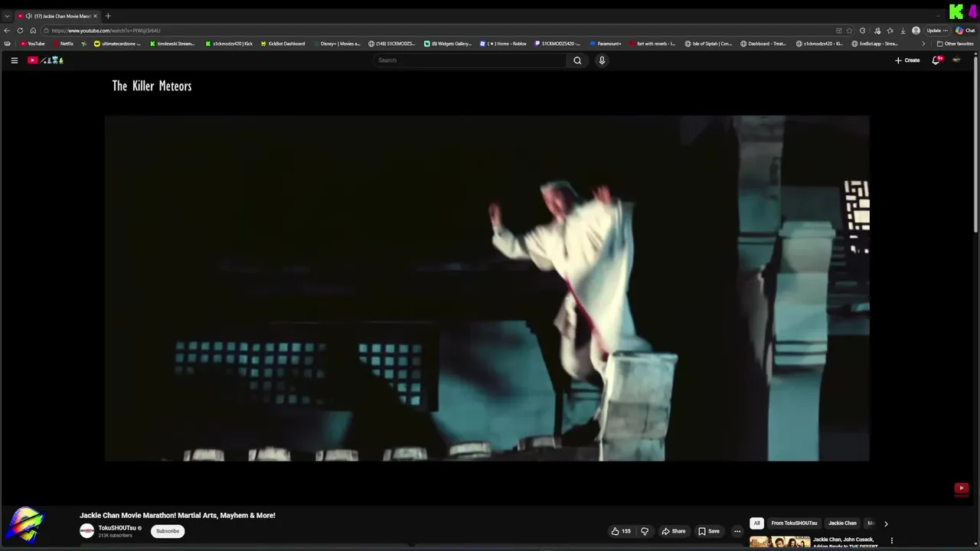This screenshot has height=551, width=980.
Task: Open the Chat assistant button in toolbar
Action: pos(964,31)
